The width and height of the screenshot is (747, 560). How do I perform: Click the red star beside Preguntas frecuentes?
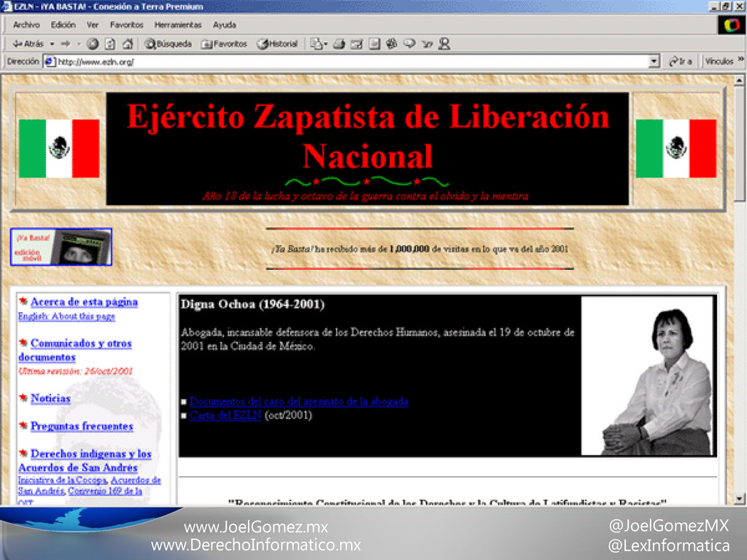pyautogui.click(x=23, y=425)
